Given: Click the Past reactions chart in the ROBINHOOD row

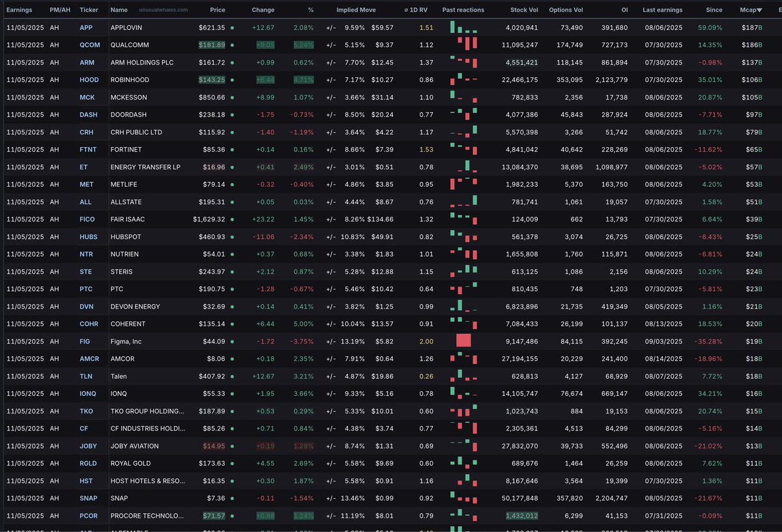Looking at the screenshot, I should pos(463,79).
